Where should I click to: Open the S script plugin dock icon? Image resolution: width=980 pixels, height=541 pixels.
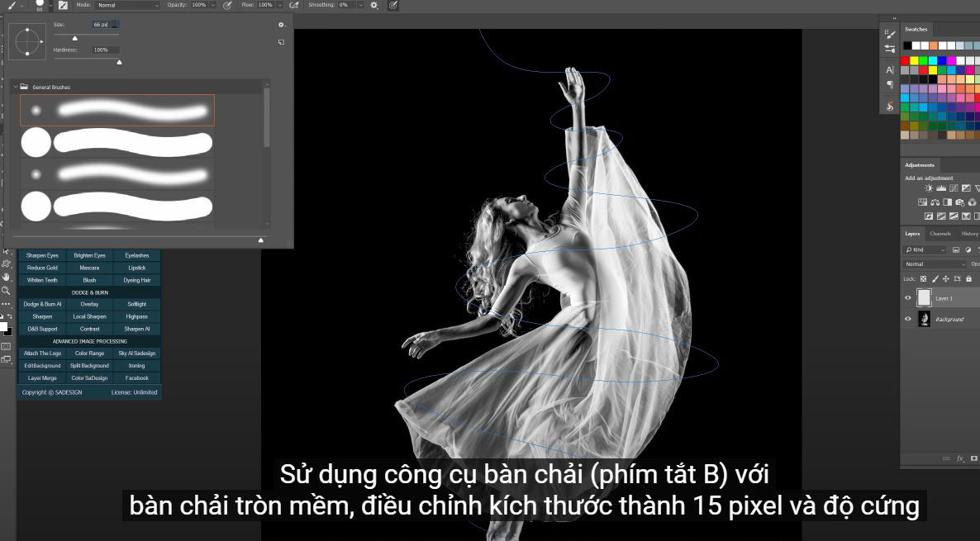click(890, 106)
